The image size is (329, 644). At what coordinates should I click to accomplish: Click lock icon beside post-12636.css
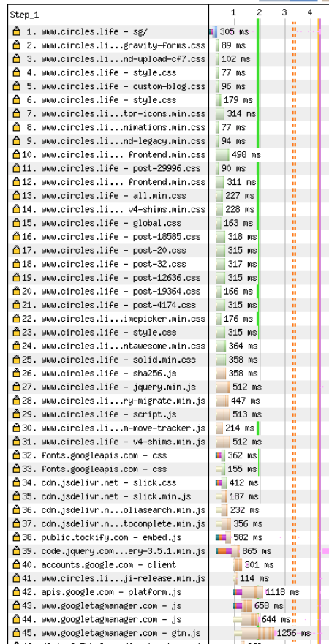coord(16,278)
